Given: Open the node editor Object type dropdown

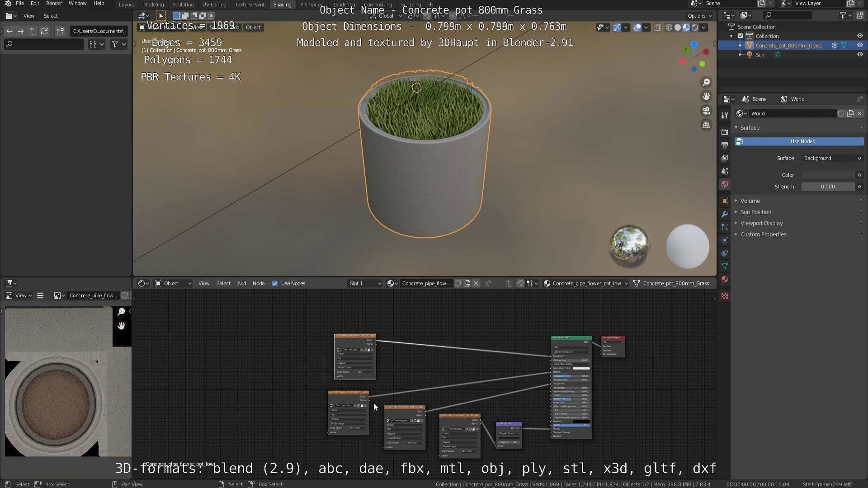Looking at the screenshot, I should click(x=173, y=283).
